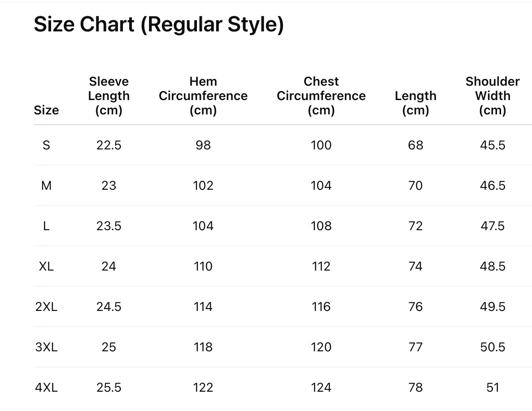Click the Size column header

tap(46, 110)
